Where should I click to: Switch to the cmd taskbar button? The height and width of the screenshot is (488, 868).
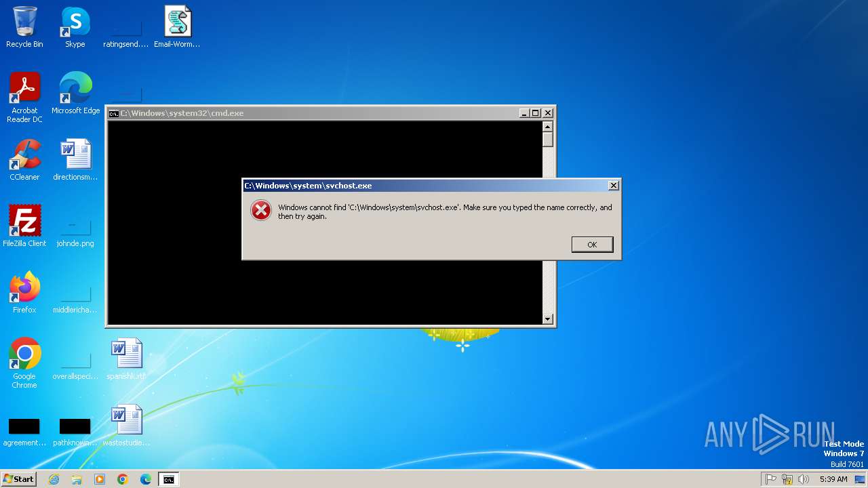click(168, 479)
